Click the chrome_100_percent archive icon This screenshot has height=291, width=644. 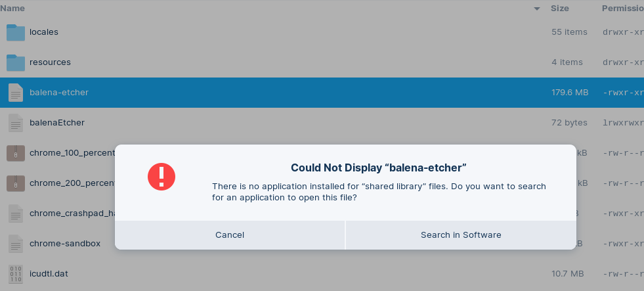coord(16,153)
